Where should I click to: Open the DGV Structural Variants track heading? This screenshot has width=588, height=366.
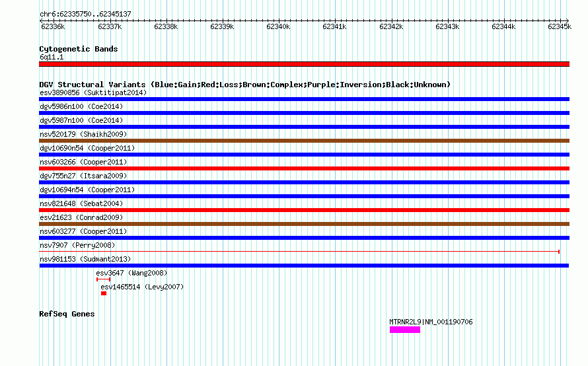coord(245,85)
